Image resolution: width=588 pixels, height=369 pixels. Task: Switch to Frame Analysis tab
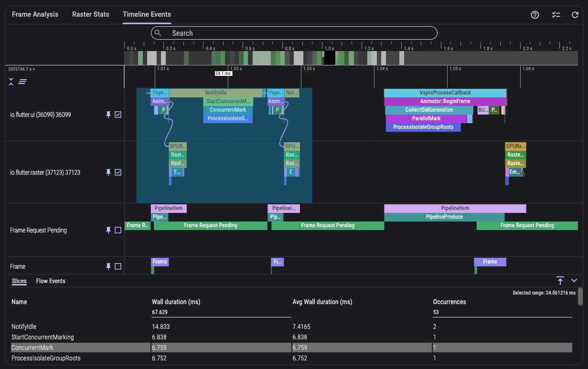[x=35, y=14]
